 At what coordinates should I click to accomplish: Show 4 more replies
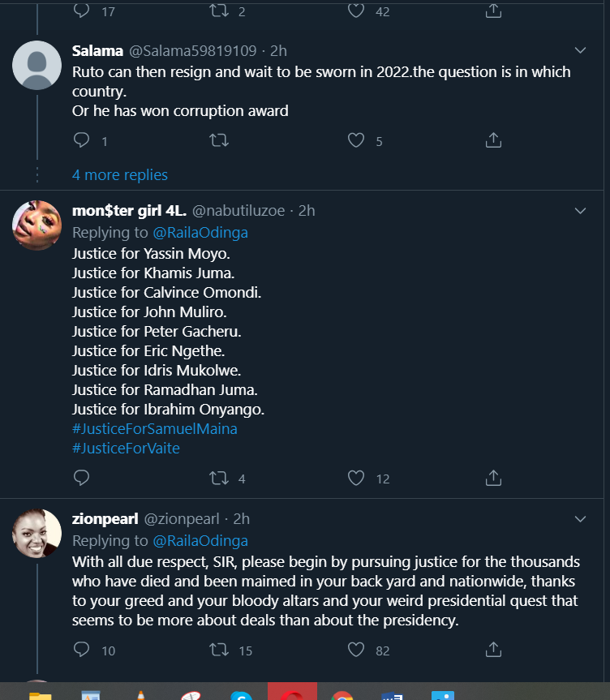[x=120, y=175]
